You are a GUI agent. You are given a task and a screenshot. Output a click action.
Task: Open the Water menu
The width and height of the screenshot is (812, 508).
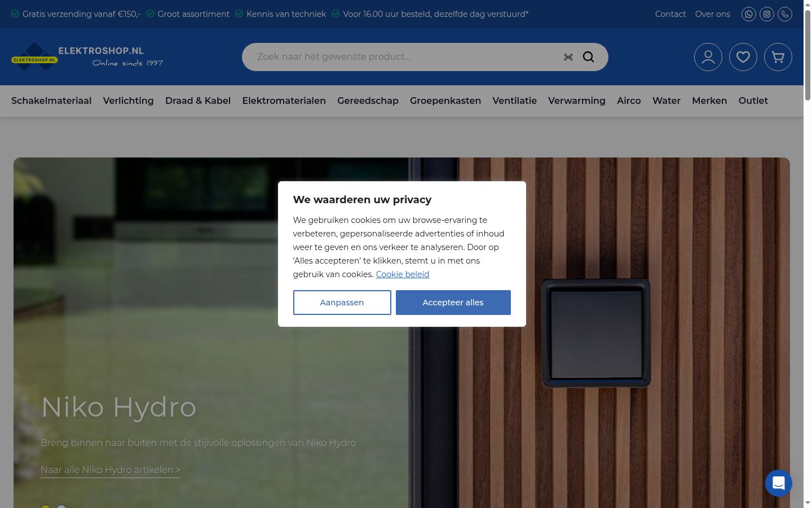[x=667, y=100]
